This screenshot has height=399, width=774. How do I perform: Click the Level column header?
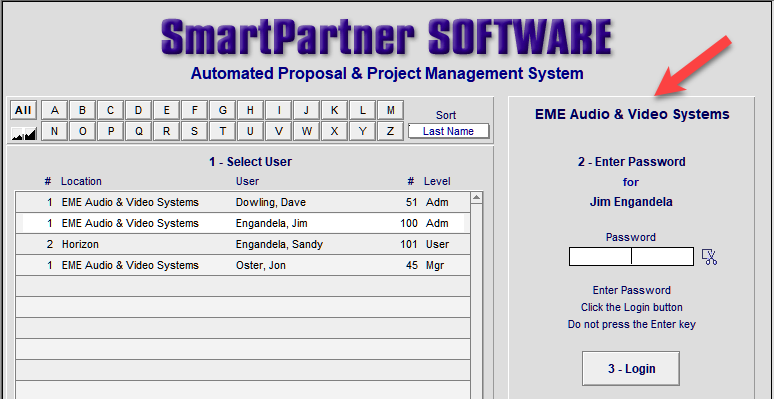(x=437, y=181)
